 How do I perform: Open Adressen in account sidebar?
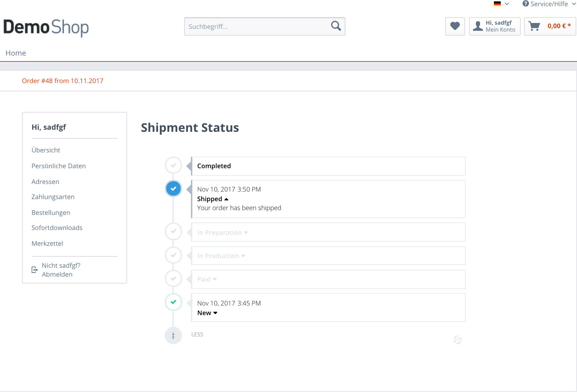point(45,182)
